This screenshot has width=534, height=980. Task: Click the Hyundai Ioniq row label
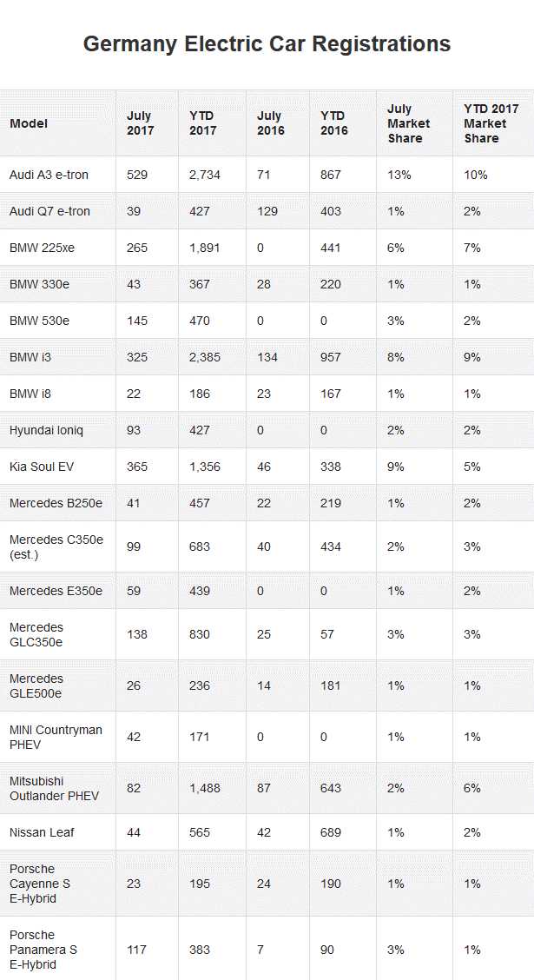coord(46,430)
